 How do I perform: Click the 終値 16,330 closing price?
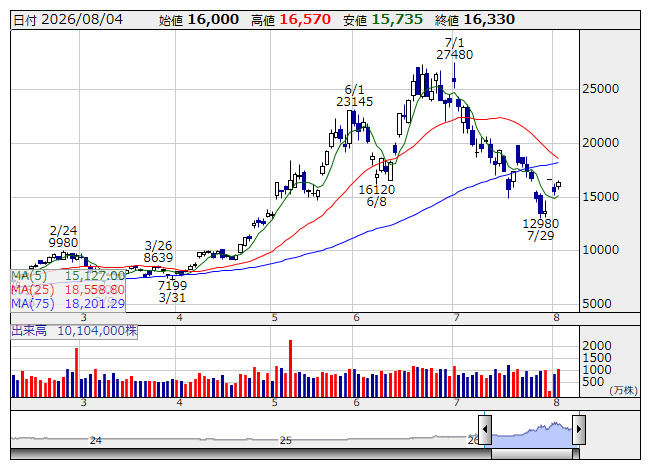[x=475, y=20]
